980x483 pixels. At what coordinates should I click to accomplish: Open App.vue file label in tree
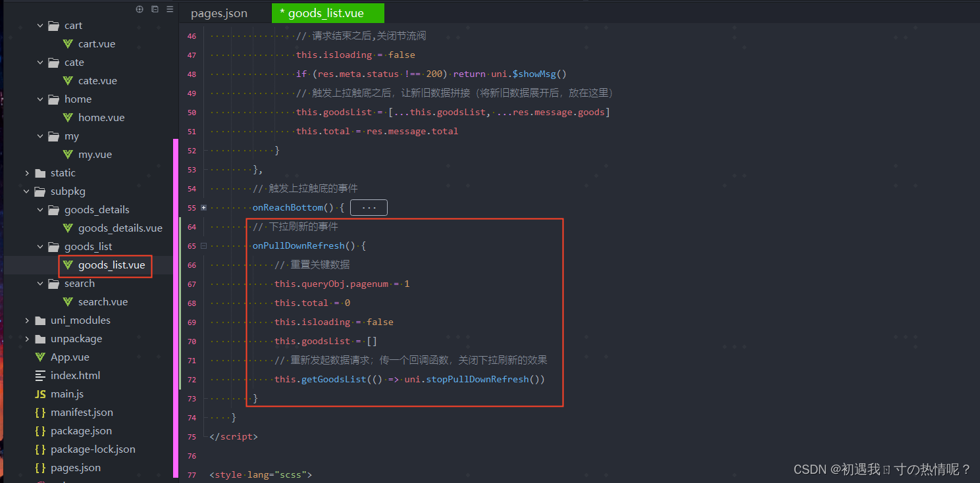(x=70, y=357)
